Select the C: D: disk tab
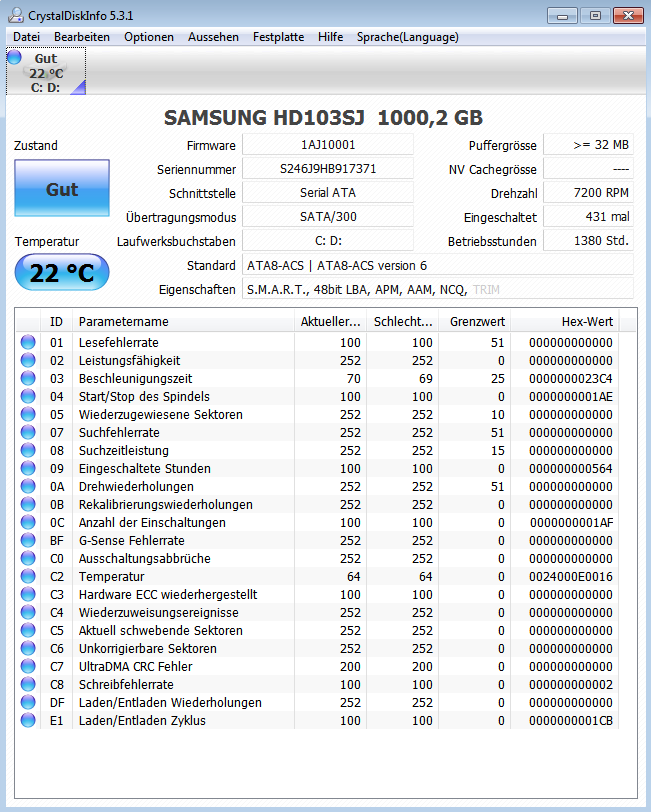651x812 pixels. pos(46,72)
